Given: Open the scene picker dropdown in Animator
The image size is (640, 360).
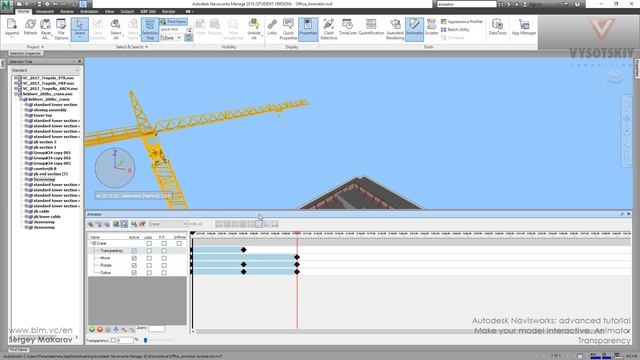Looking at the screenshot, I should tap(168, 224).
